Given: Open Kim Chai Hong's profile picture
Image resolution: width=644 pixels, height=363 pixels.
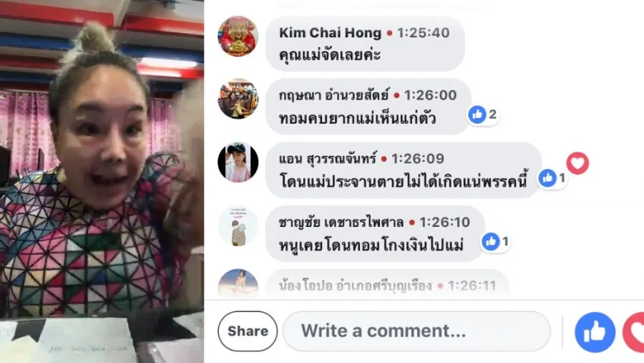Looking at the screenshot, I should pos(238,37).
